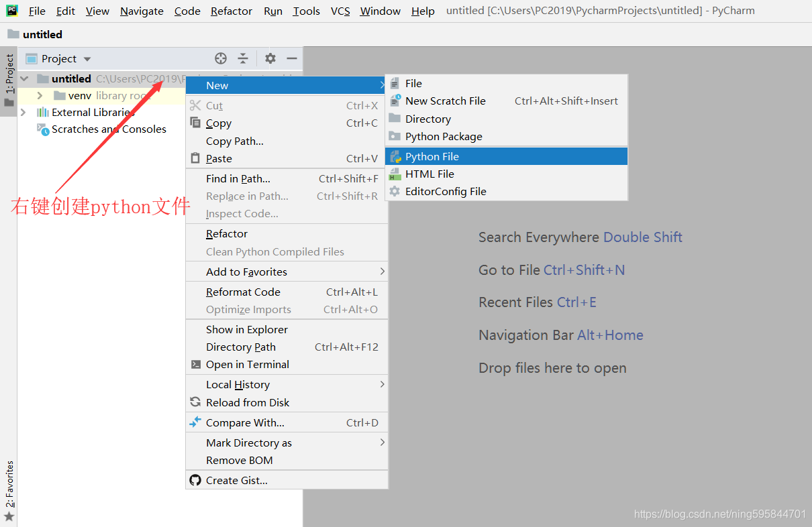Choose Show in Explorer
Screen dimensions: 812x527
[287, 329]
